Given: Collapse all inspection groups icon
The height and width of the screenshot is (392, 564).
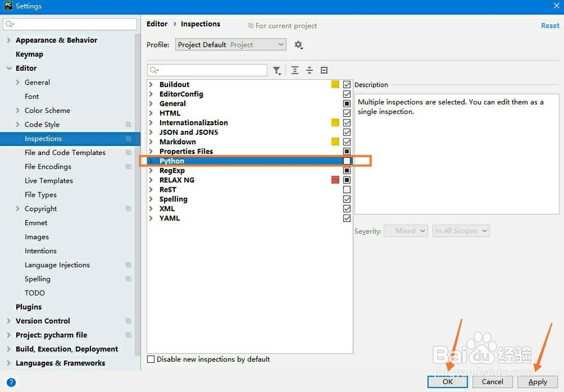Looking at the screenshot, I should 309,70.
